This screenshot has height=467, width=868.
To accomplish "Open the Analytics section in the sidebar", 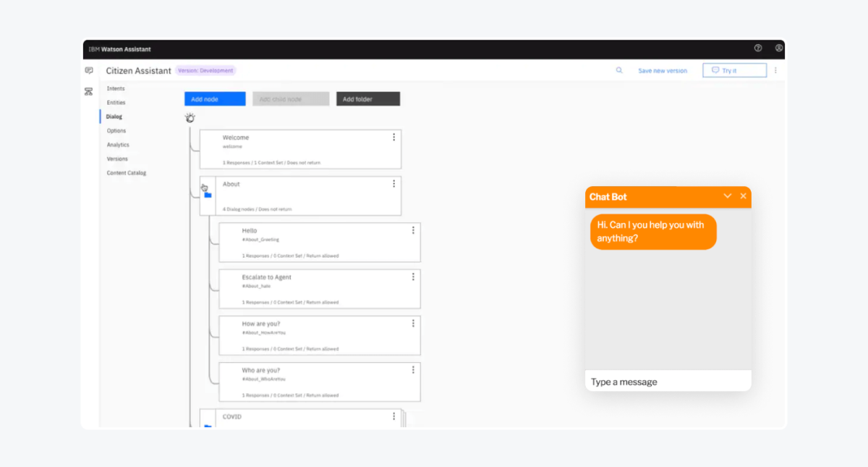I will tap(116, 144).
